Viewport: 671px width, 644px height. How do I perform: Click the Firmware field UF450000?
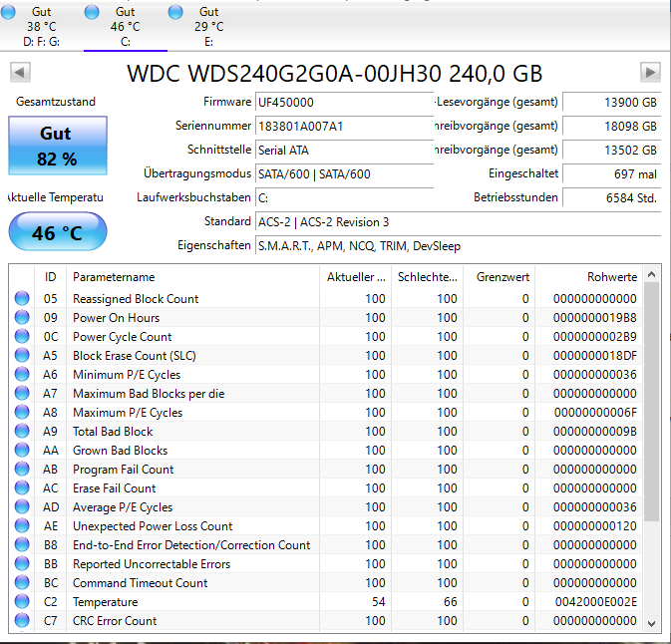click(x=345, y=103)
